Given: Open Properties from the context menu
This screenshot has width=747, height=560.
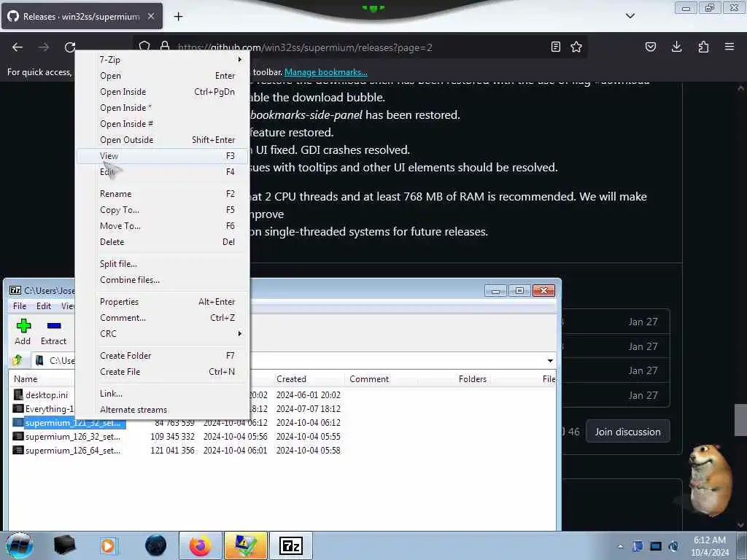Looking at the screenshot, I should [163, 302].
